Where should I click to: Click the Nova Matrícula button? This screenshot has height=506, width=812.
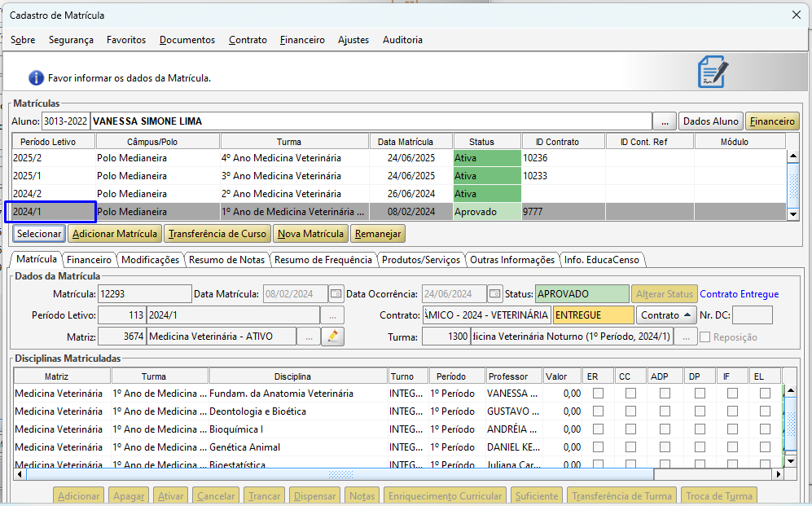coord(311,234)
